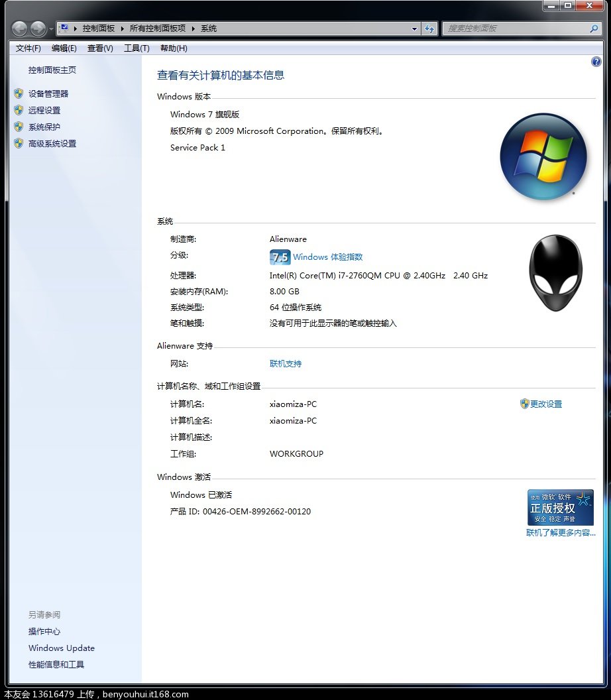Click the shield icon next to 远程设置
This screenshot has width=611, height=700.
click(19, 110)
